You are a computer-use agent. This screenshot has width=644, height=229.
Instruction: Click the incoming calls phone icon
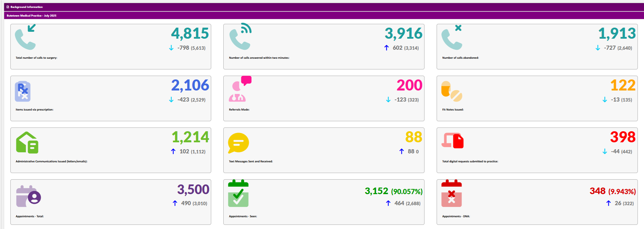coord(25,37)
